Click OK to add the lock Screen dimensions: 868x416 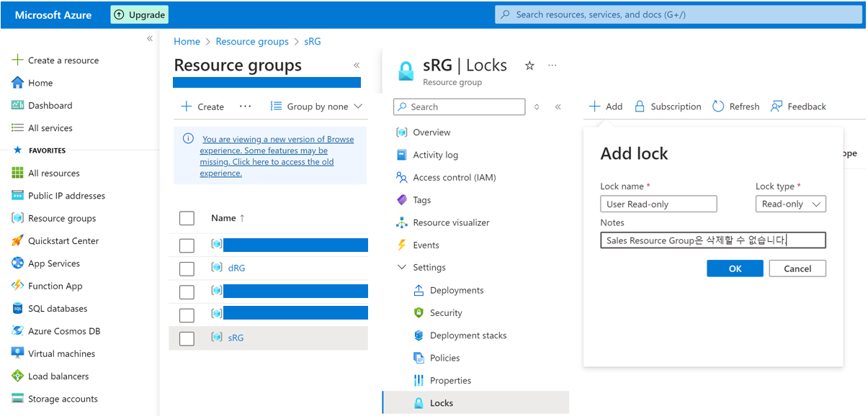tap(735, 268)
